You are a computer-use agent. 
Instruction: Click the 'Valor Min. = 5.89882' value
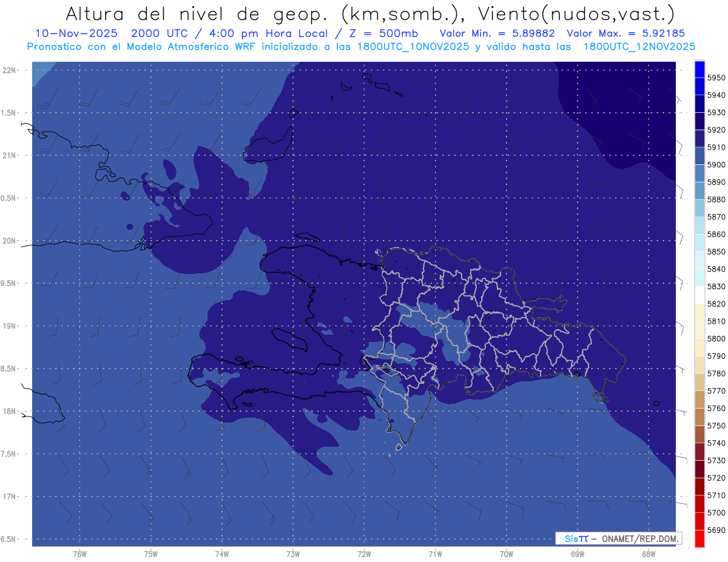point(497,33)
